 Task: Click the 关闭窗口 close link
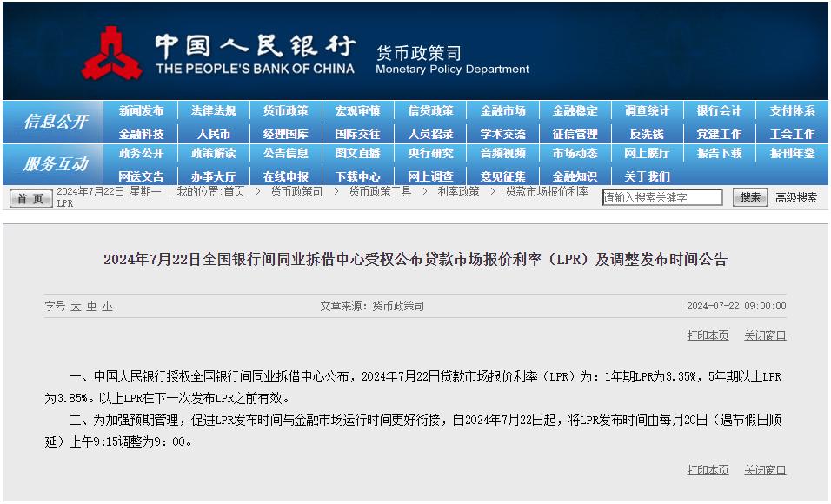763,336
